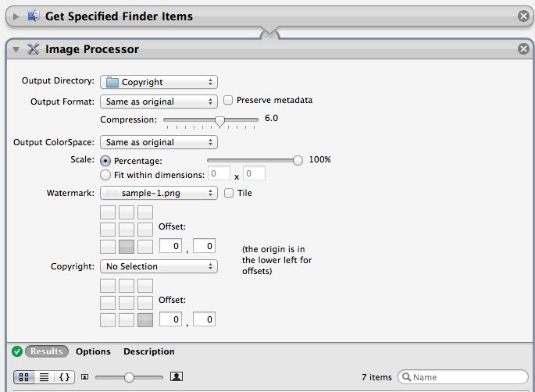Switch results to icon grid view
This screenshot has width=535, height=392.
tap(24, 377)
